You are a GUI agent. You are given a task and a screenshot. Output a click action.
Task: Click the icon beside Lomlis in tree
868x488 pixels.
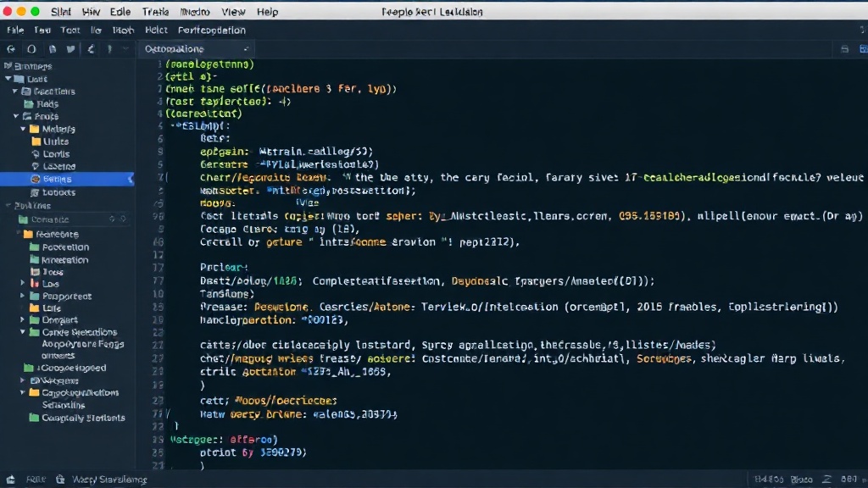[36, 154]
